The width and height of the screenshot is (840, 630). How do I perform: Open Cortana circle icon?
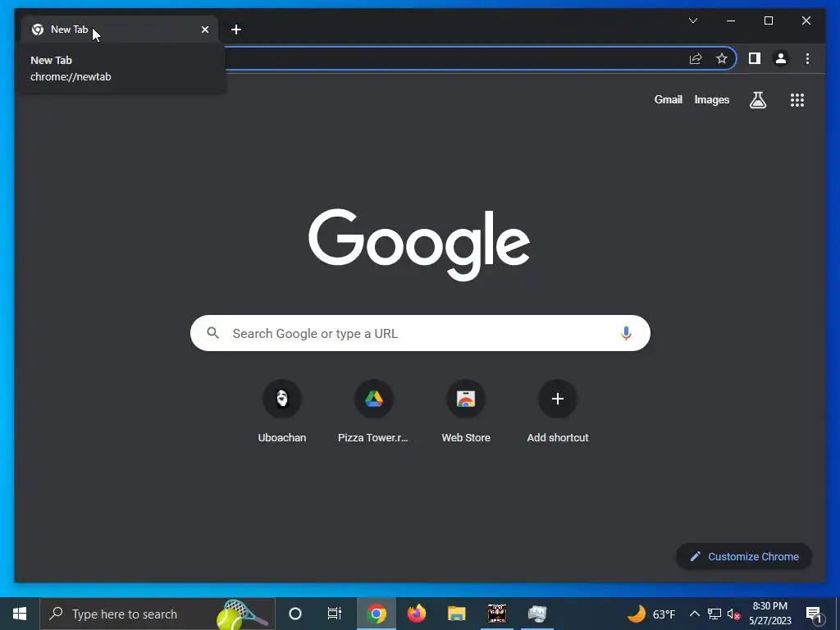[x=295, y=614]
